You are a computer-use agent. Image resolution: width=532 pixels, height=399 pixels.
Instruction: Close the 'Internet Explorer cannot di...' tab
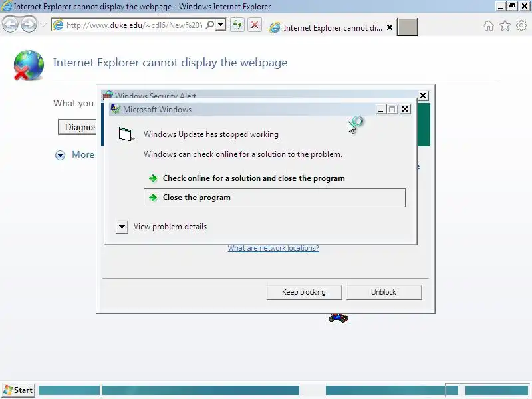tap(390, 27)
